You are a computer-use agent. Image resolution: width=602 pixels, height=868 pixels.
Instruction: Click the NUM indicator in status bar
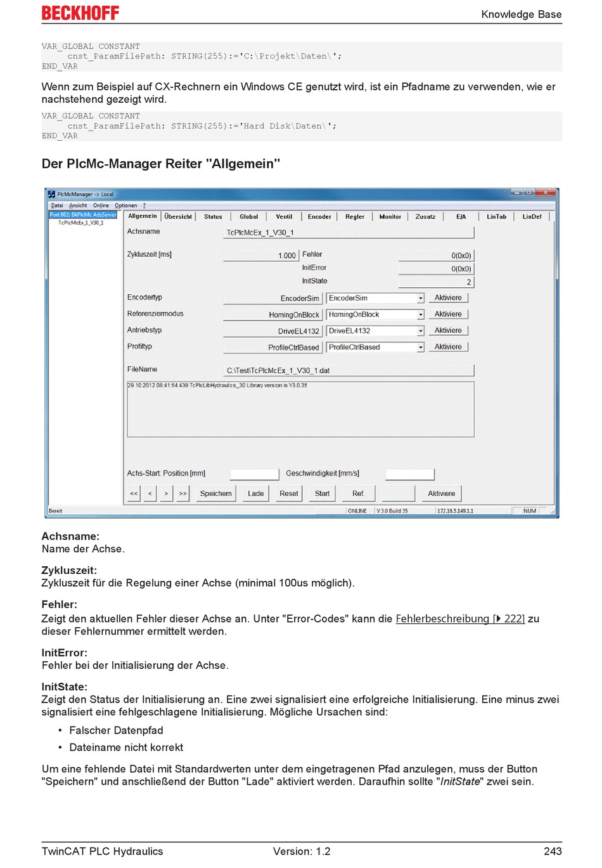(530, 511)
